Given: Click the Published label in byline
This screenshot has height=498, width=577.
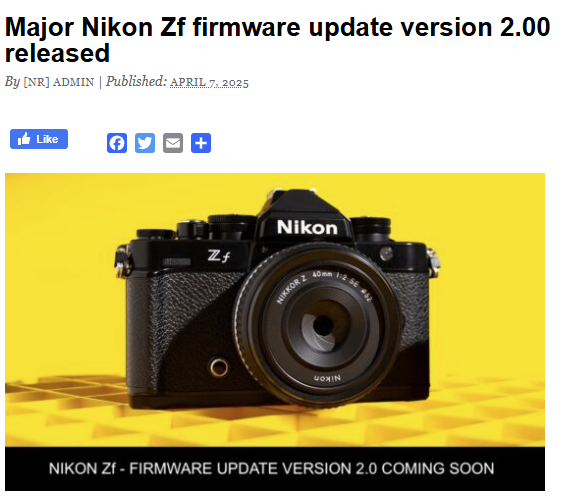Looking at the screenshot, I should [x=137, y=81].
